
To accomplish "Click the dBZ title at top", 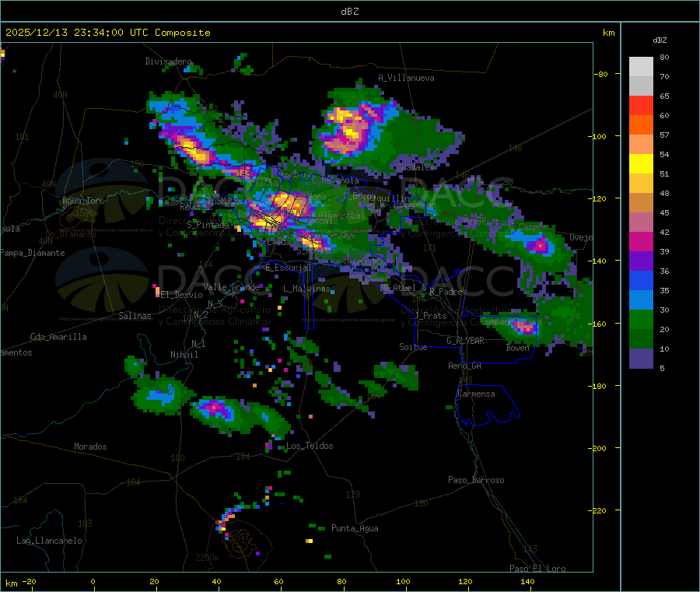I will click(x=349, y=12).
